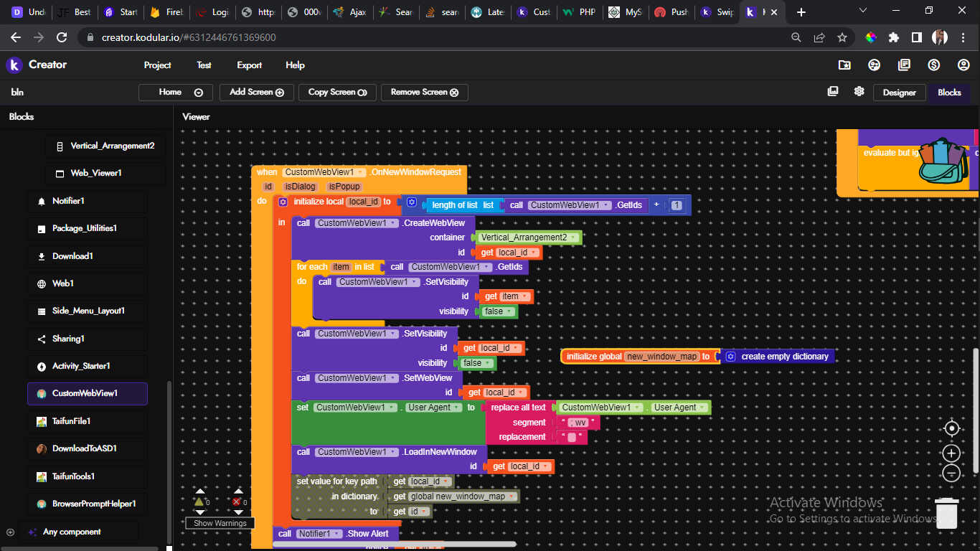Open the asset manager gallery icon
The width and height of the screenshot is (980, 551).
(832, 92)
